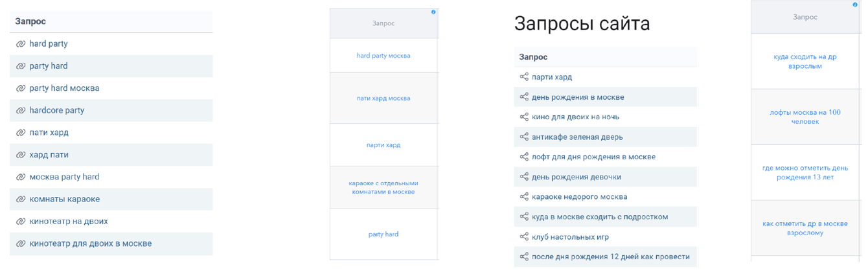Click the link icon next to "hardcore party"
This screenshot has height=274, width=868.
click(x=21, y=111)
